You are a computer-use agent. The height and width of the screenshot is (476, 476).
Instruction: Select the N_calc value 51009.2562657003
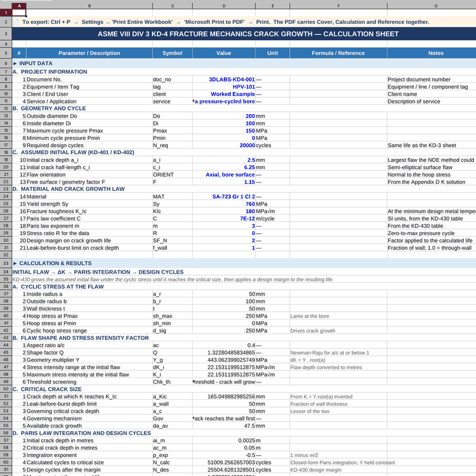click(224, 462)
